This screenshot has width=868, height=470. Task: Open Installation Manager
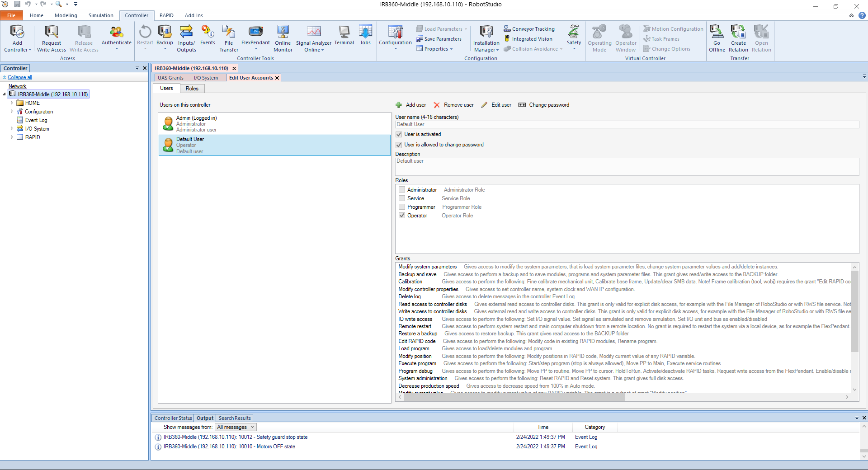pyautogui.click(x=486, y=38)
